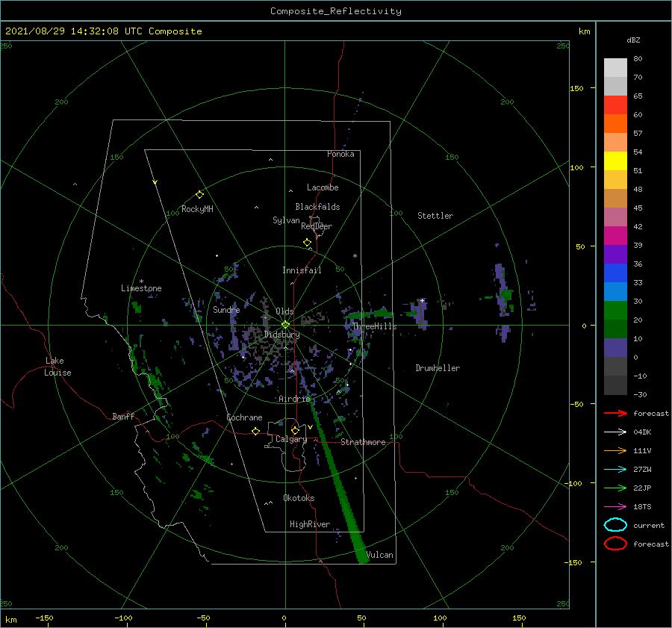Screen dimensions: 672x628
Task: Click the yellow diamond marker below RedDeer
Action: (307, 243)
